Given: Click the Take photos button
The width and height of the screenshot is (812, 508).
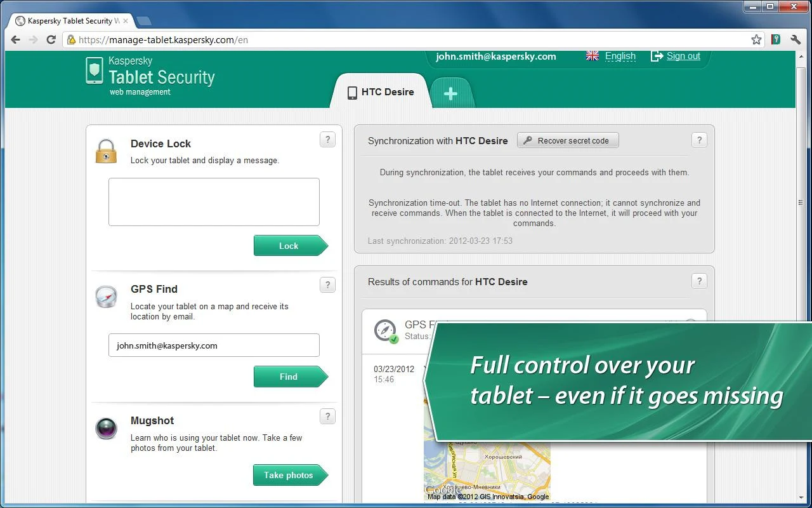Looking at the screenshot, I should point(291,475).
